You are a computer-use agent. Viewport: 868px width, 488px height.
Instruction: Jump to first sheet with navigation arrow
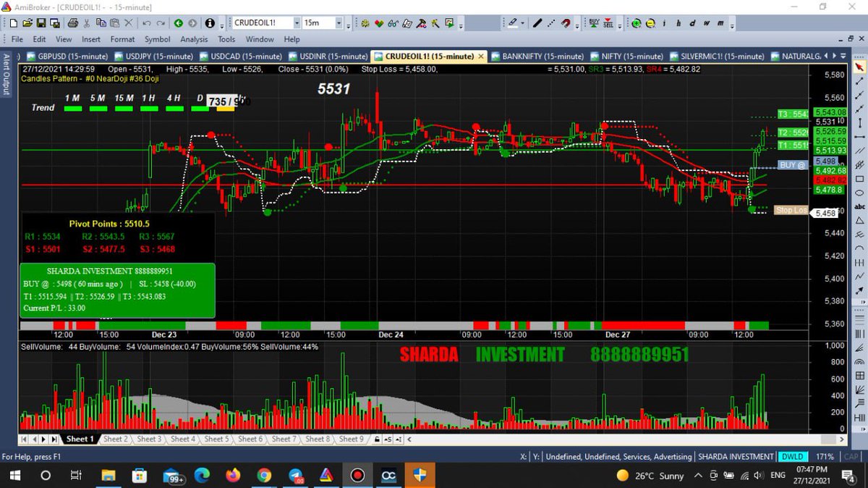(x=24, y=439)
